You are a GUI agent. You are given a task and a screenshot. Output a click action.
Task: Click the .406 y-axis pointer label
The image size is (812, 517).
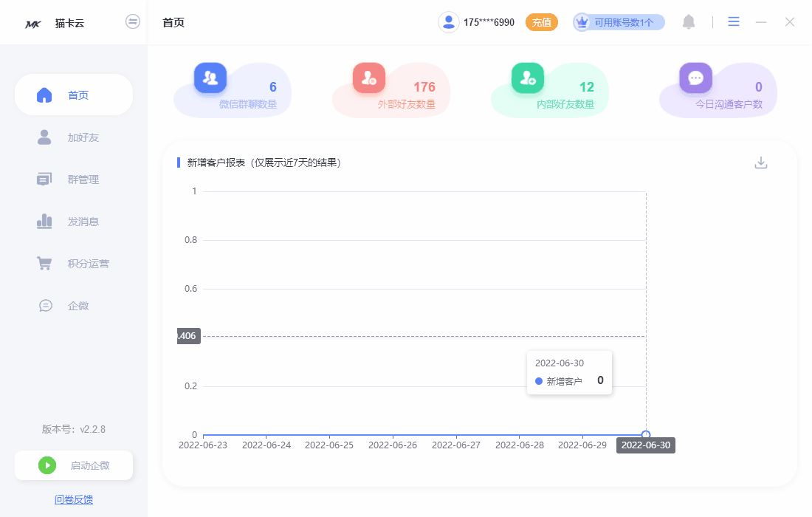[188, 336]
